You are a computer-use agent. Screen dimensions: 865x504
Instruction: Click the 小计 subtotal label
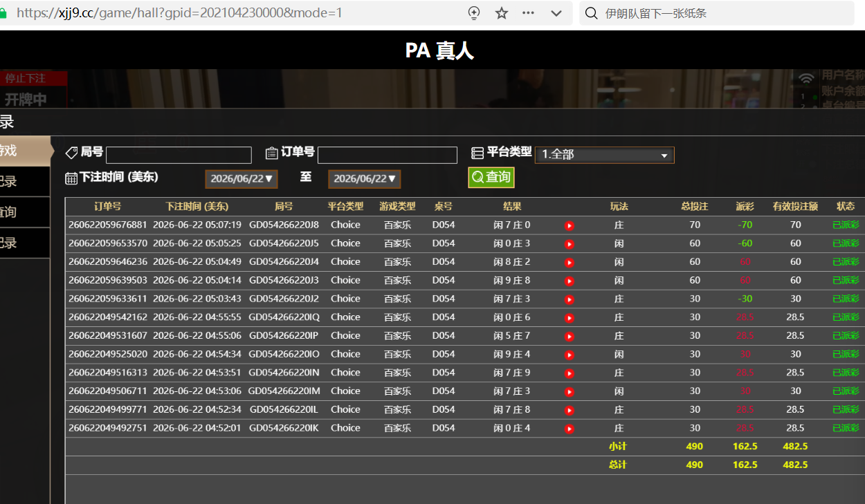(618, 447)
